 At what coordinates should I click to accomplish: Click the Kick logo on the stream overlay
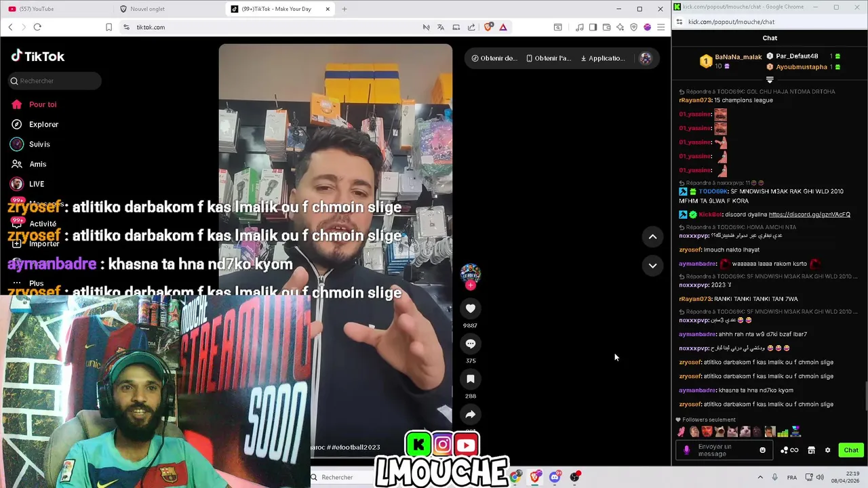pyautogui.click(x=419, y=445)
